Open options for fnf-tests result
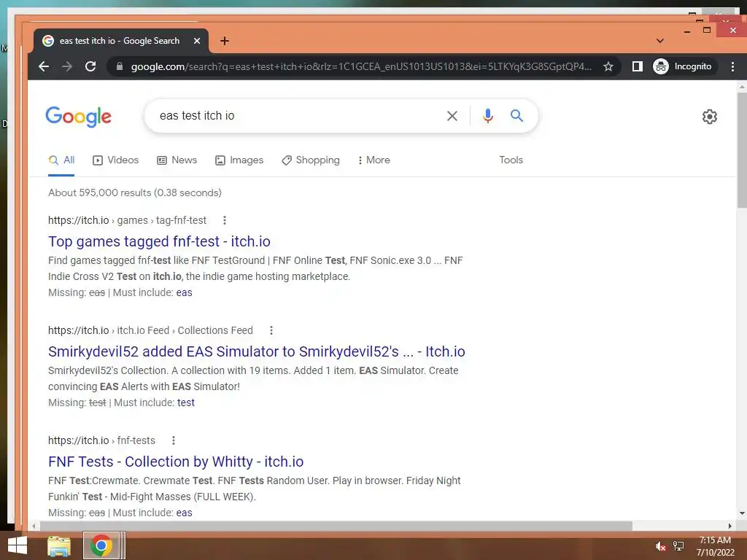The height and width of the screenshot is (560, 747). pyautogui.click(x=174, y=440)
